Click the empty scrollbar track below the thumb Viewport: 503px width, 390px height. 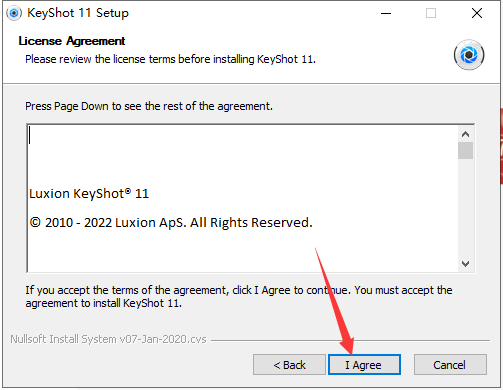(x=465, y=207)
